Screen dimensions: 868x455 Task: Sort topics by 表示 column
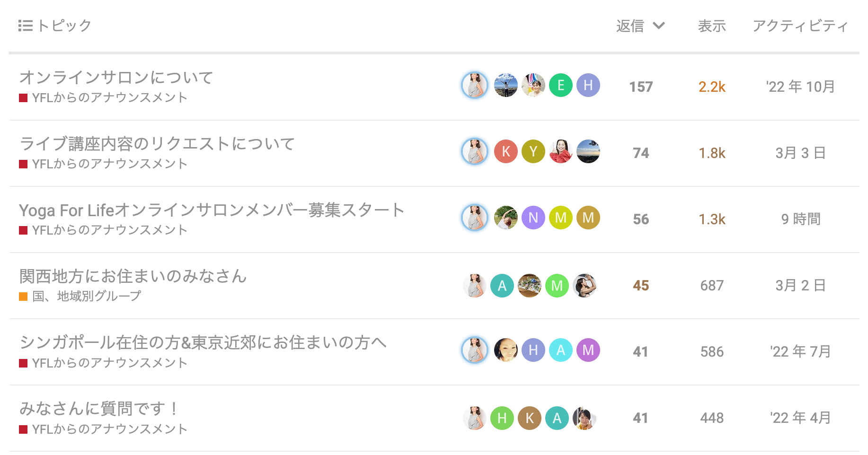[x=711, y=26]
